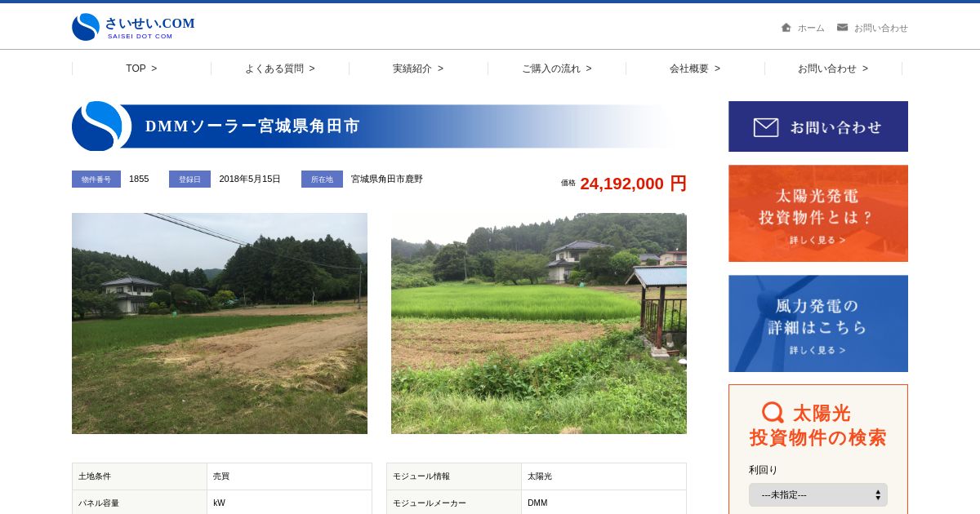Click the さいせい.COM logo
The image size is (980, 514).
(x=133, y=27)
